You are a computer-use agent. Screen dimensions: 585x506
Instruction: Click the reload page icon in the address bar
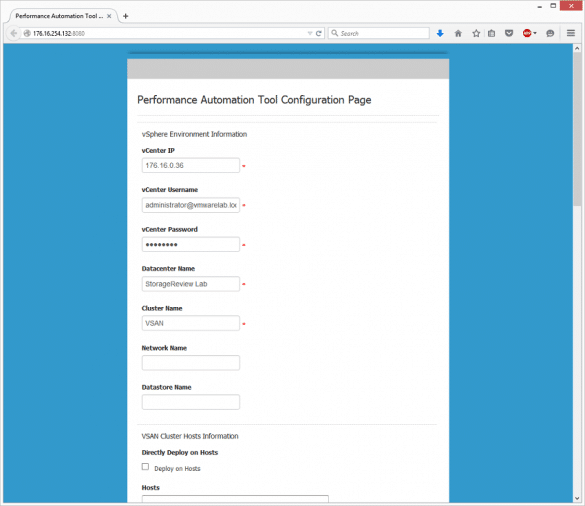pyautogui.click(x=319, y=33)
